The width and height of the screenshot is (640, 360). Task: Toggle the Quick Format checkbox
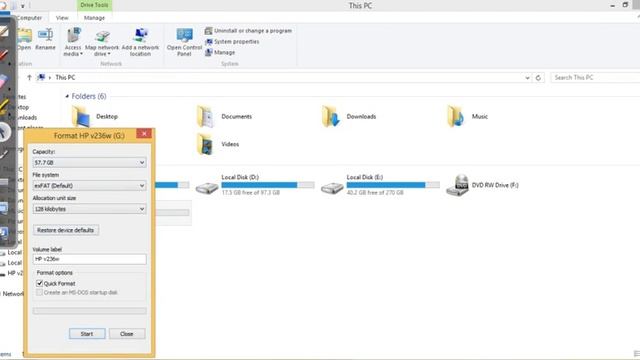[x=40, y=283]
